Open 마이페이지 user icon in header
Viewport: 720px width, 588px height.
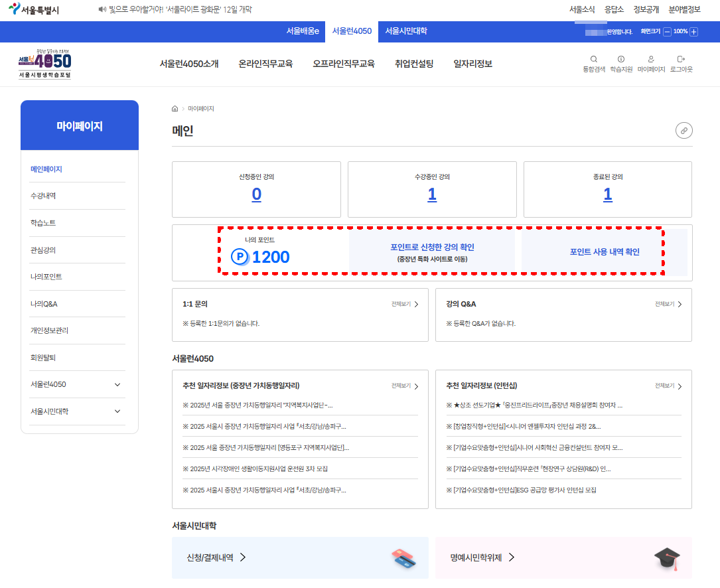(x=651, y=64)
